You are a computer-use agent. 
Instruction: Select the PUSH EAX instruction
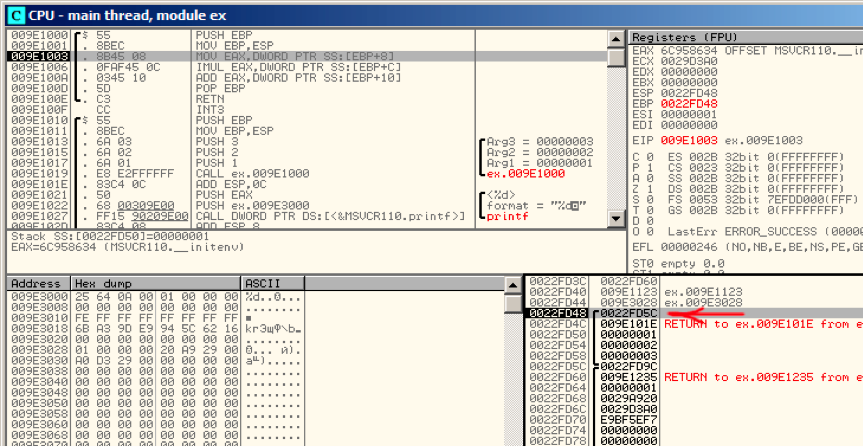(x=224, y=194)
